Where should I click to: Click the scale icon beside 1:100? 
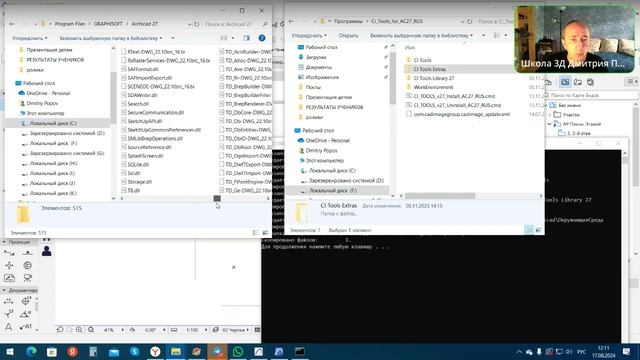(x=174, y=329)
